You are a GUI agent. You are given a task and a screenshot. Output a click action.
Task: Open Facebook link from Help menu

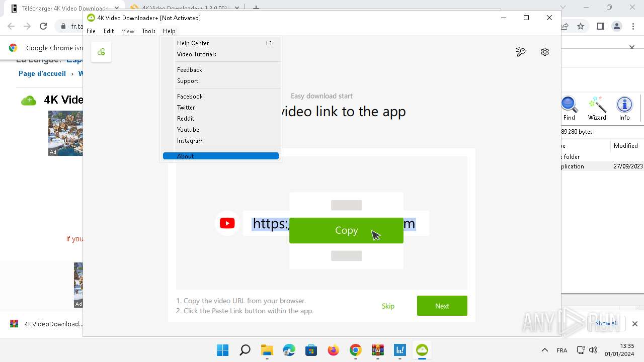pos(221,97)
